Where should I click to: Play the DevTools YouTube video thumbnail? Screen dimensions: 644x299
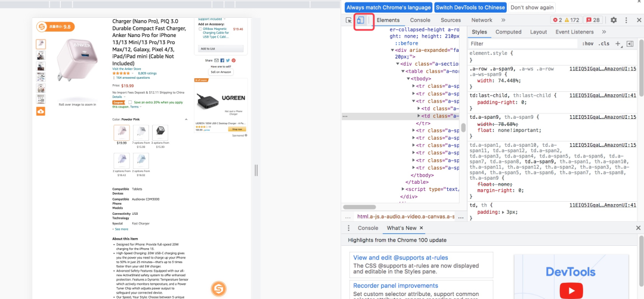[x=571, y=291]
